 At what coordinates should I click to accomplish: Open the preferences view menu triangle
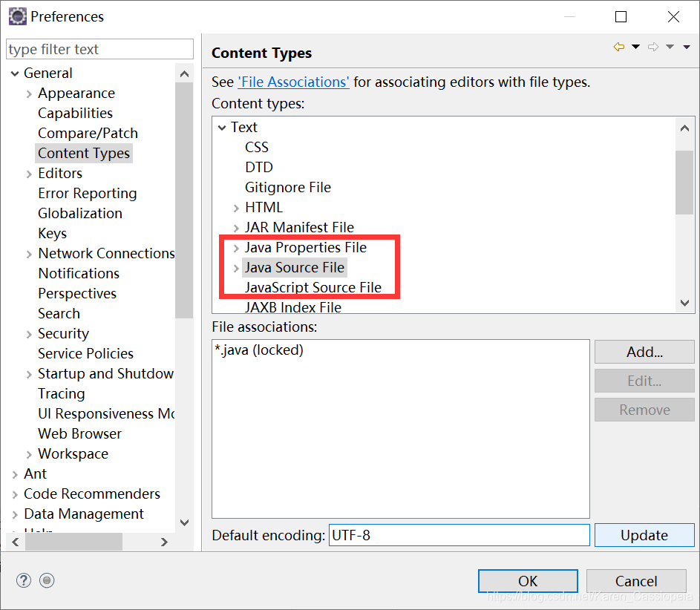687,47
